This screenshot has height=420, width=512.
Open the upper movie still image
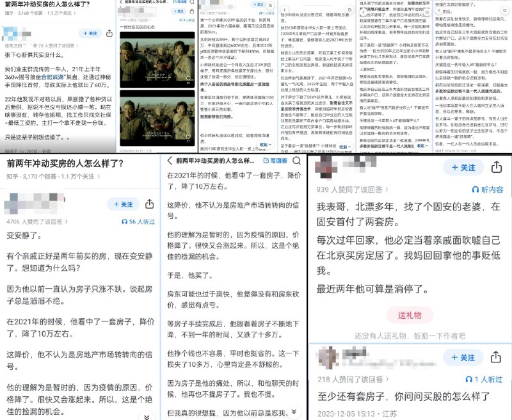(157, 60)
